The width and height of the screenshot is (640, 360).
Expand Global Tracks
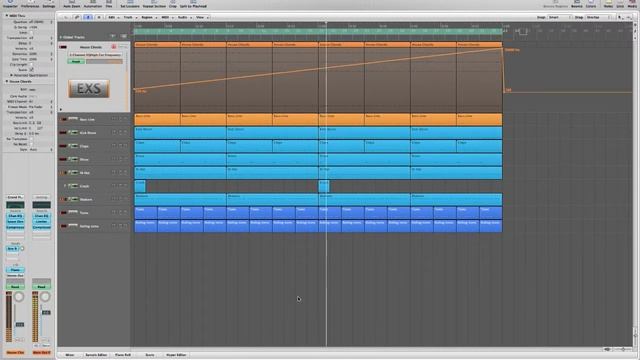61,37
